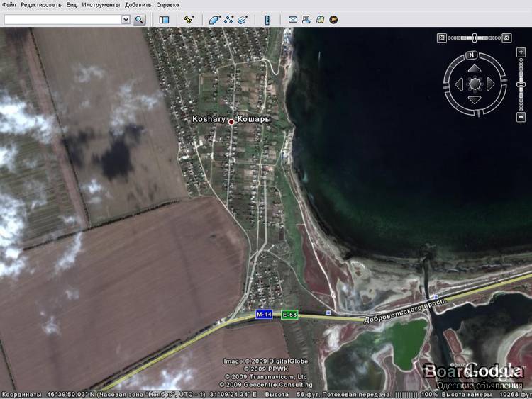Open the Файл menu

9,5
